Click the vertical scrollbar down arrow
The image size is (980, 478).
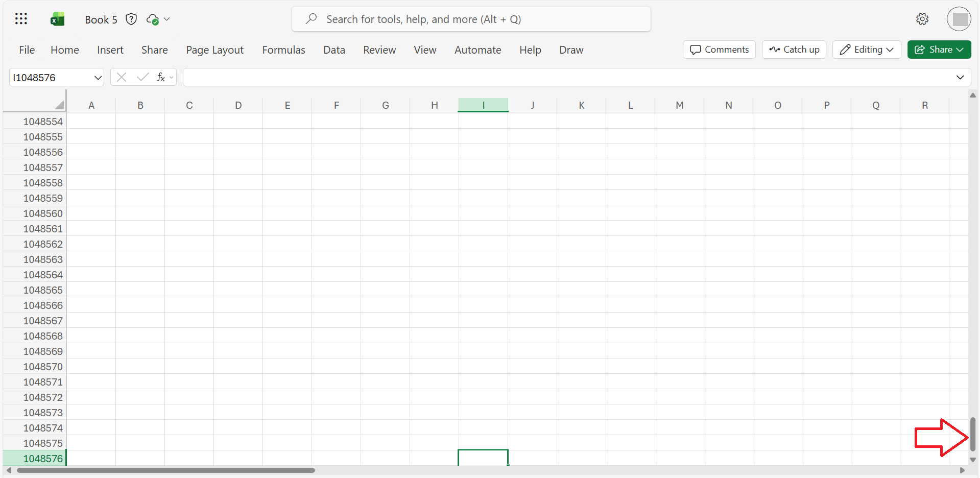click(x=973, y=460)
